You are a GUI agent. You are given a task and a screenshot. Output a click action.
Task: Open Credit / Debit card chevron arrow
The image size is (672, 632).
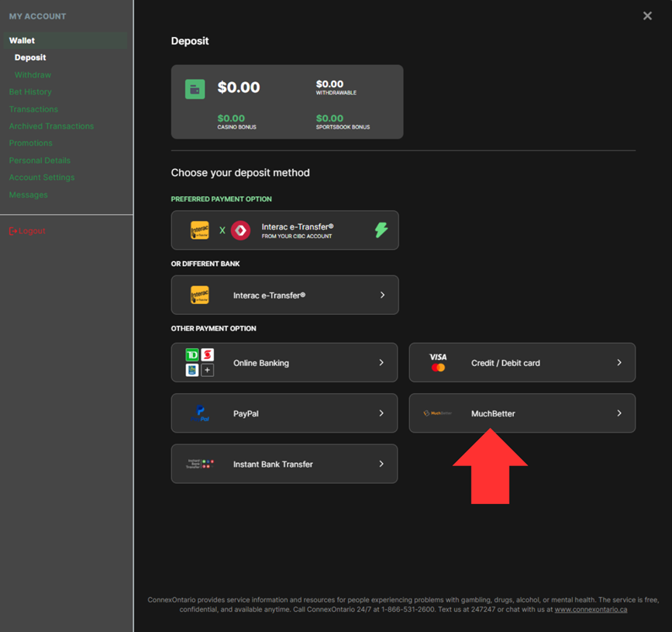619,363
